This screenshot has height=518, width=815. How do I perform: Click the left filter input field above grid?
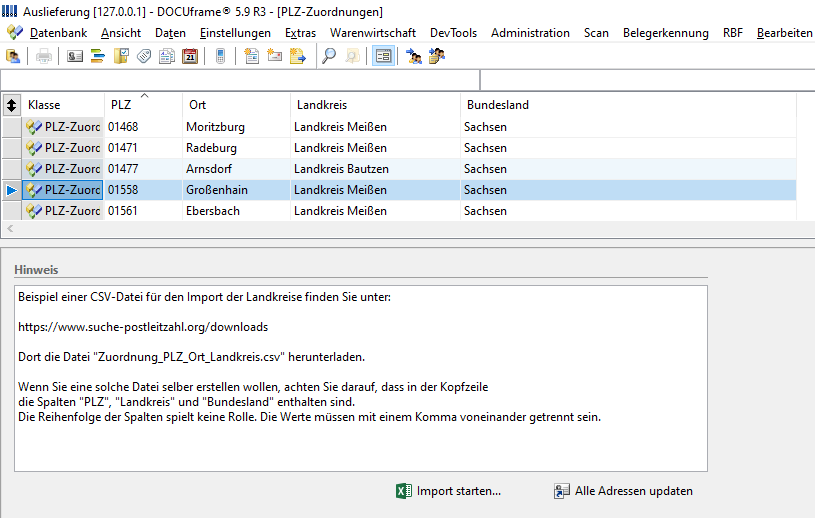(x=240, y=81)
